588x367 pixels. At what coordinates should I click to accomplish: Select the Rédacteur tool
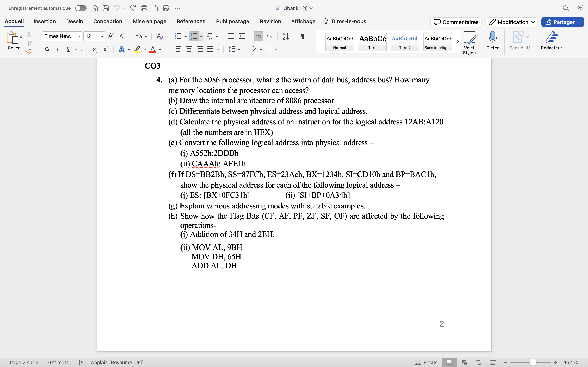click(551, 41)
